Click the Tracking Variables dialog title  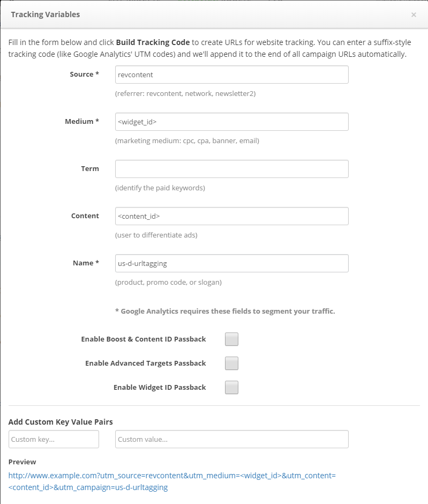click(x=45, y=14)
